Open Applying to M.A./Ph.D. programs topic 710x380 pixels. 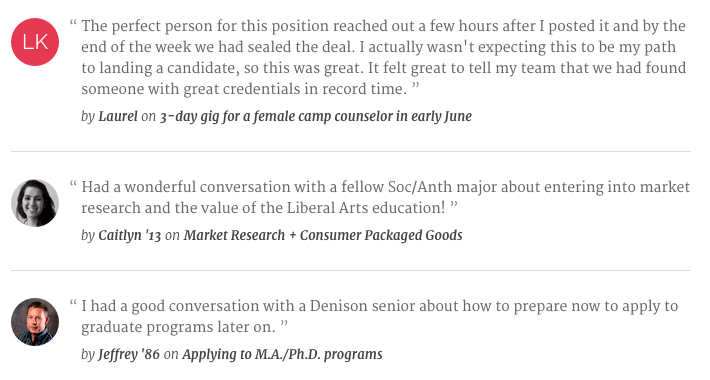click(x=282, y=355)
